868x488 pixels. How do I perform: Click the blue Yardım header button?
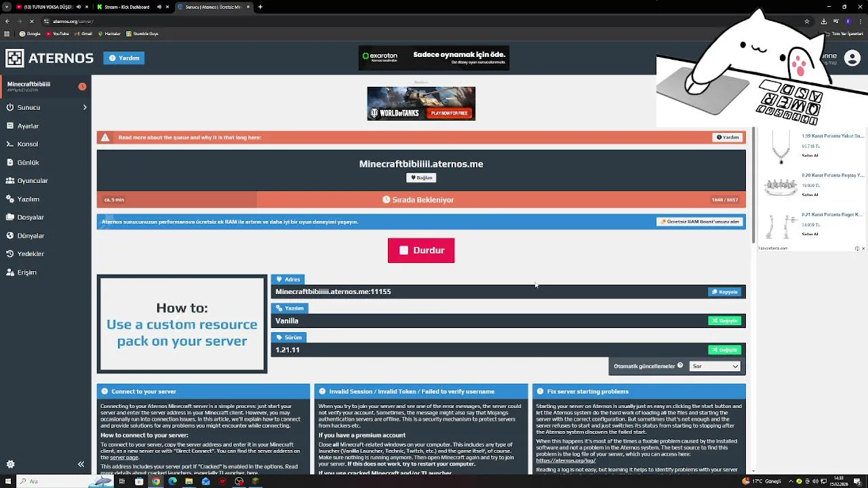click(124, 58)
